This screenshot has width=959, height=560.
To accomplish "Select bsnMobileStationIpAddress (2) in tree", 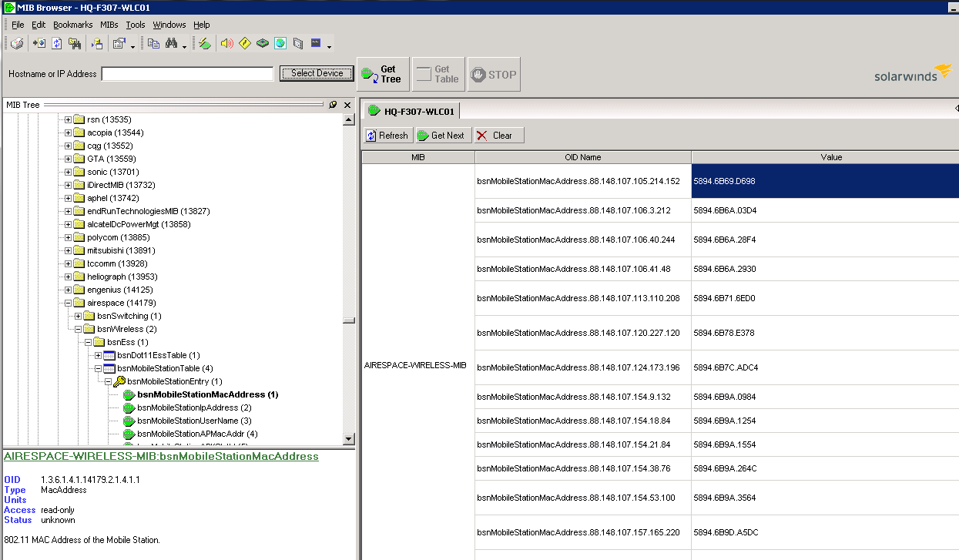I will 194,407.
